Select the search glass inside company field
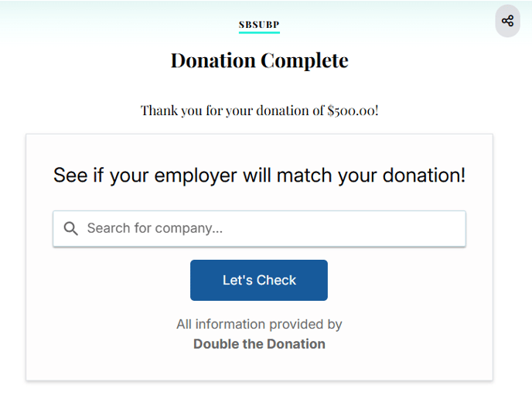This screenshot has height=416, width=532. 70,228
